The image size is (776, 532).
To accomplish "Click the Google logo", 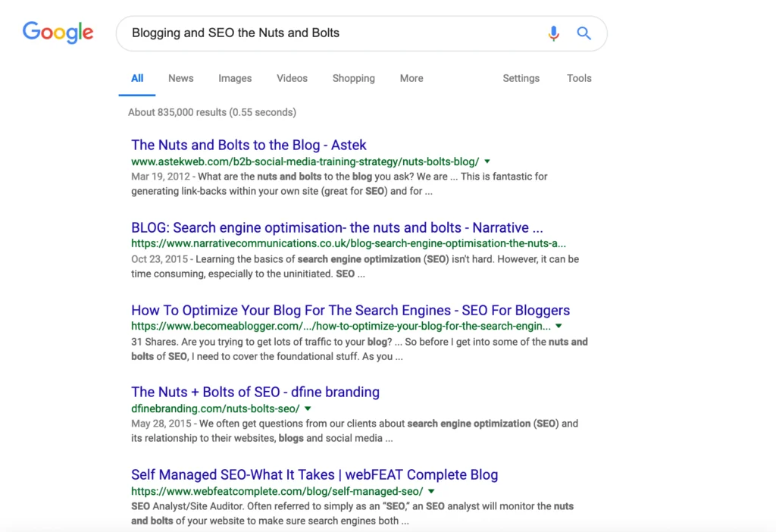I will pos(58,32).
